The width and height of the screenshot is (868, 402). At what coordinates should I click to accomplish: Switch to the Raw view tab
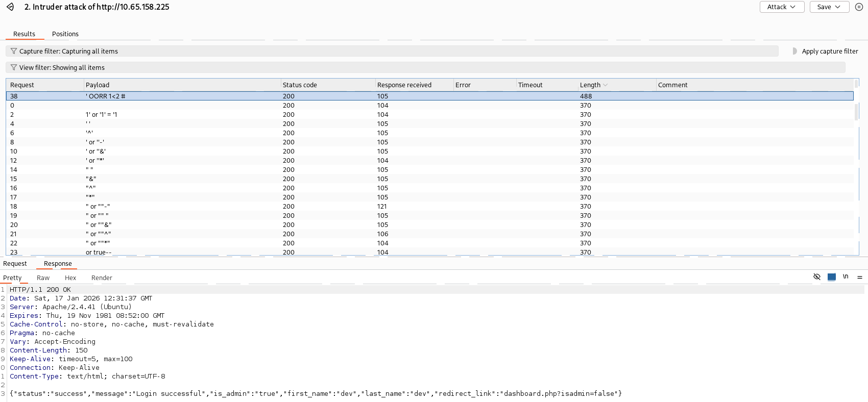(x=43, y=278)
